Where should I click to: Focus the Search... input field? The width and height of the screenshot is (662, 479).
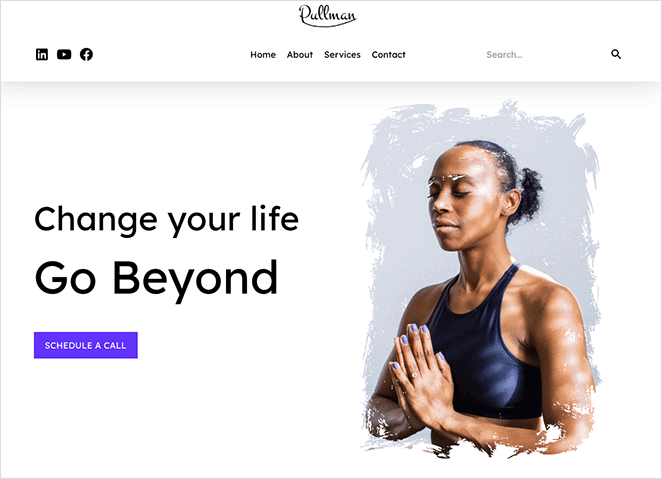tap(543, 54)
